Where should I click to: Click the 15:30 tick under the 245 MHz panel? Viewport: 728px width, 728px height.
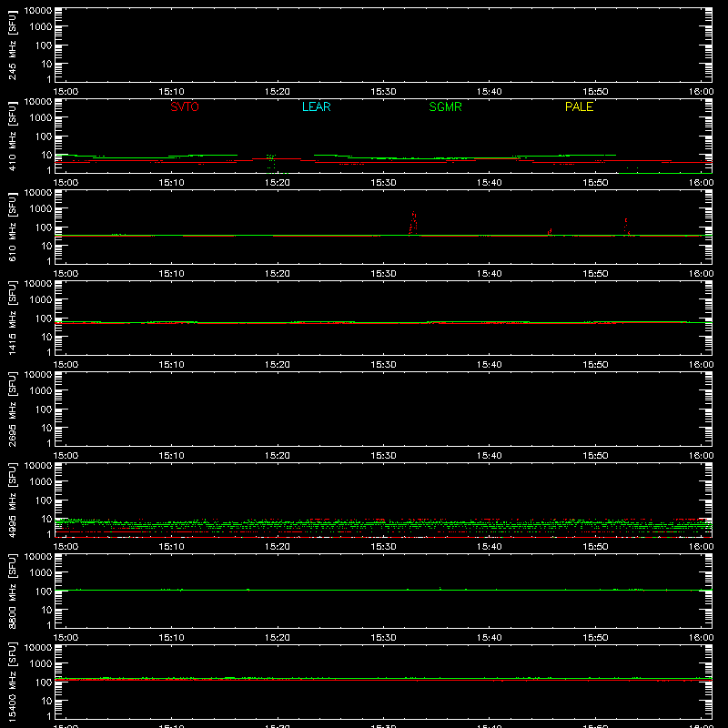tap(383, 92)
